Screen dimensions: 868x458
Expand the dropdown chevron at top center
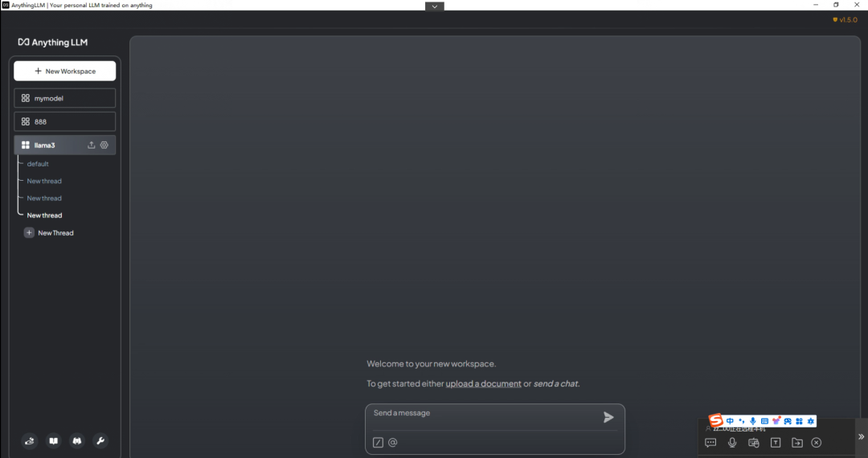pyautogui.click(x=435, y=6)
